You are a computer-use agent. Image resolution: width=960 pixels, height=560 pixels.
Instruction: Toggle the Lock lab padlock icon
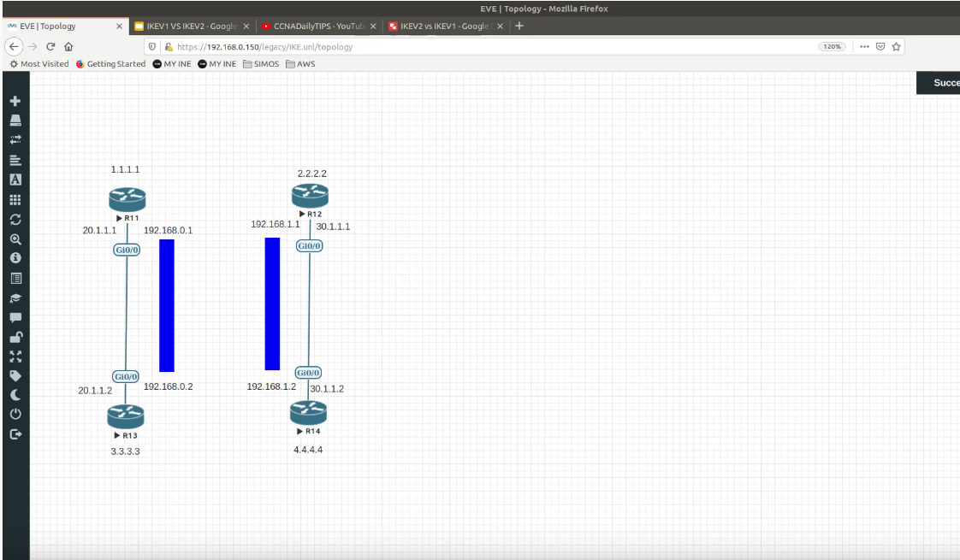click(15, 337)
